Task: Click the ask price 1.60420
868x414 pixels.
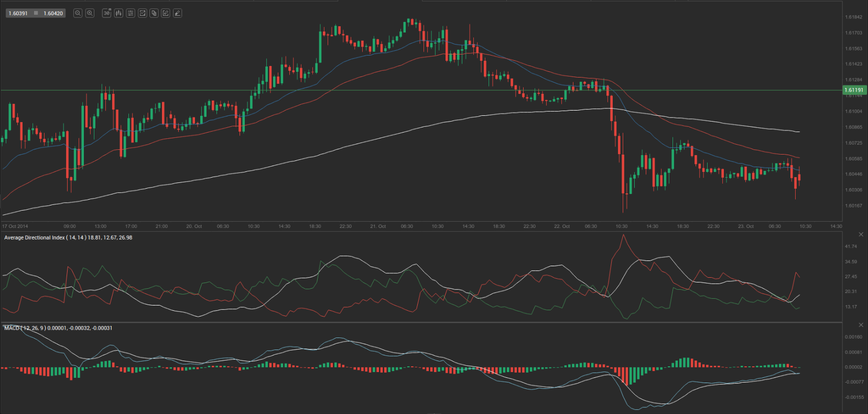Action: point(53,13)
